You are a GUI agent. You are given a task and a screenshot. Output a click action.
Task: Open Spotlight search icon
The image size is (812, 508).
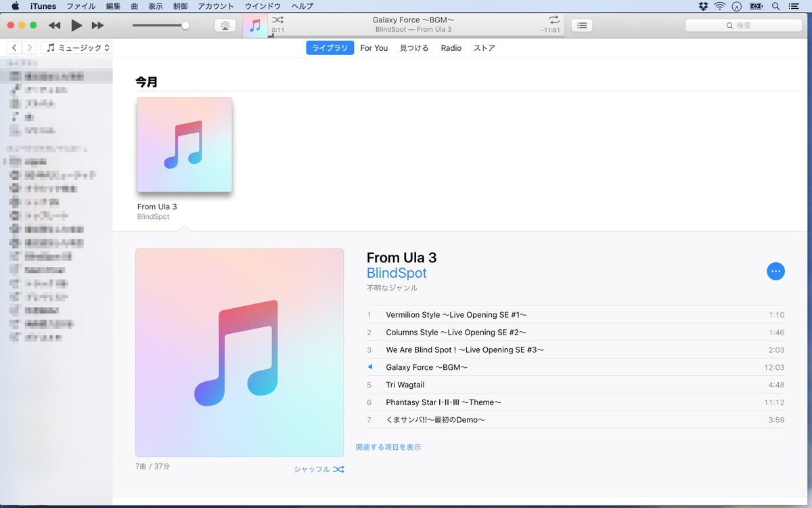[775, 6]
